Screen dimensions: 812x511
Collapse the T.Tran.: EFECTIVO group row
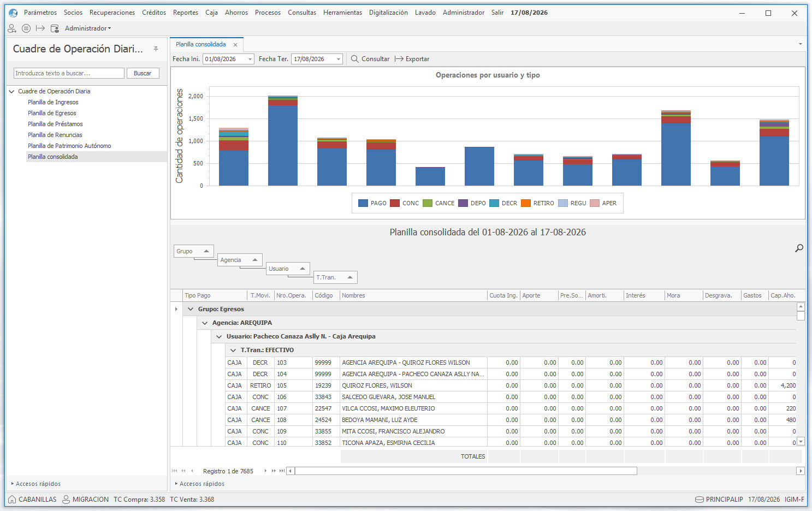[x=233, y=350]
